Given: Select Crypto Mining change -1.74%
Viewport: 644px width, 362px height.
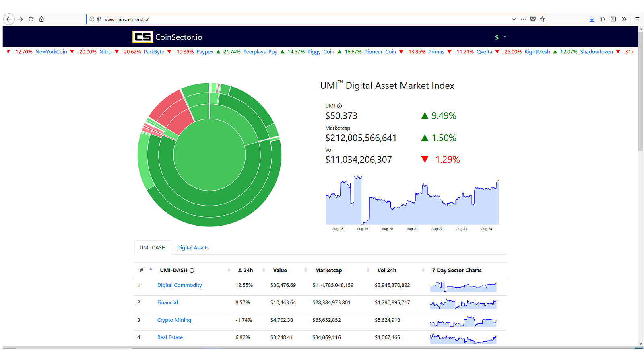Looking at the screenshot, I should [244, 320].
